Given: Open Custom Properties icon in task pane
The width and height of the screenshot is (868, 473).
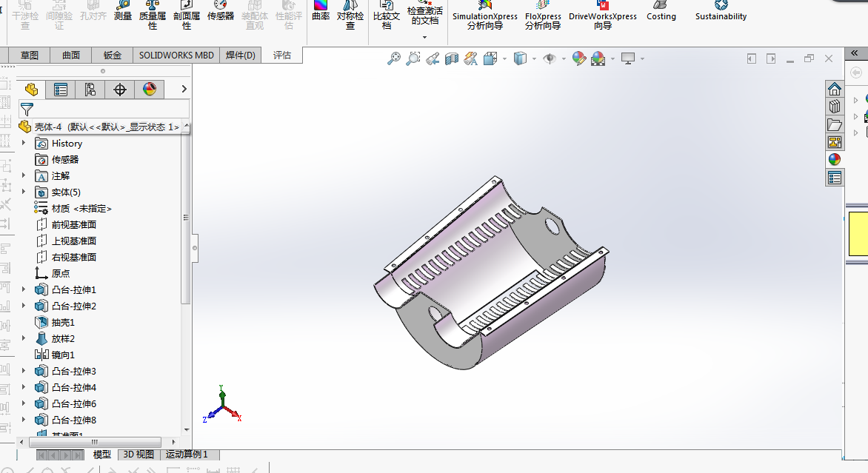Looking at the screenshot, I should tap(834, 178).
